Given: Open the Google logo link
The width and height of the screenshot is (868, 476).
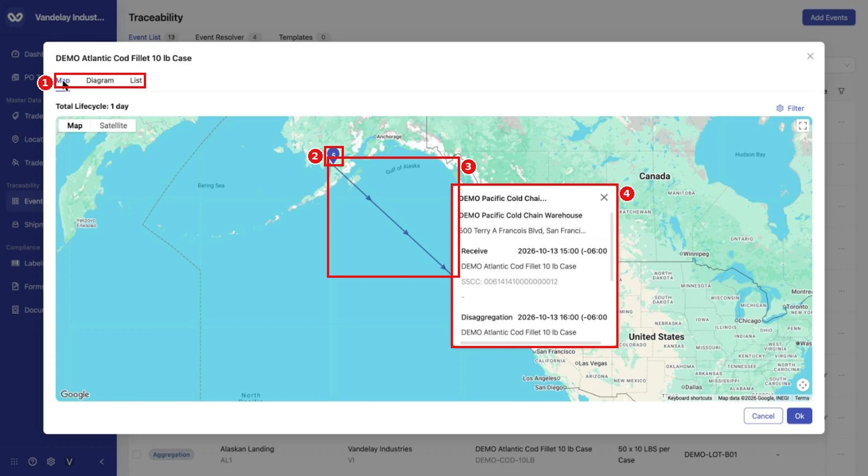Looking at the screenshot, I should (75, 394).
